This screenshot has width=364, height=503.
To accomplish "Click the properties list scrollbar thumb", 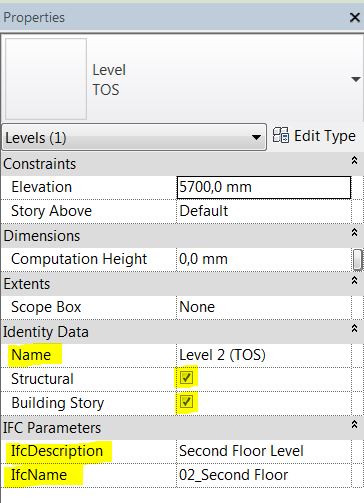I will click(357, 259).
